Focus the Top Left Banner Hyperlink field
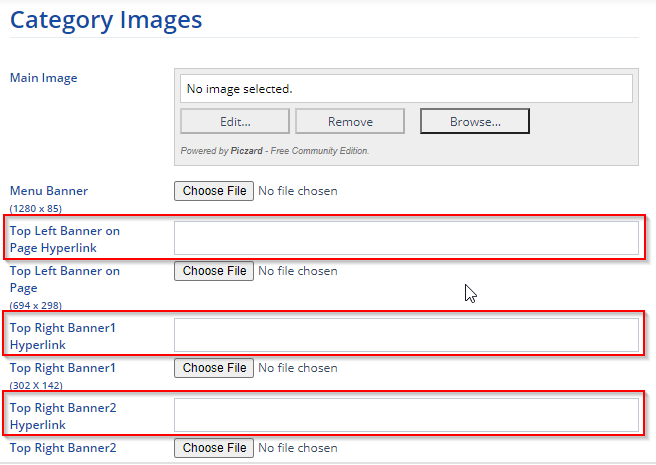 (x=406, y=238)
